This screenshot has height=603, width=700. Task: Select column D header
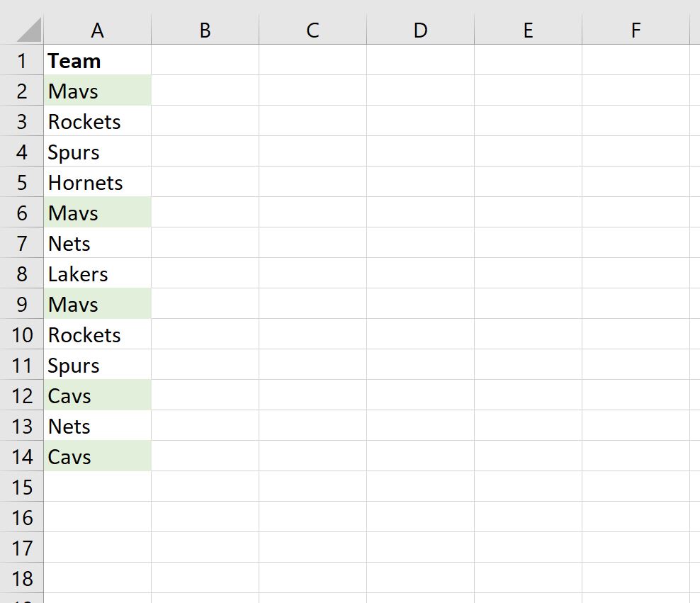tap(420, 30)
